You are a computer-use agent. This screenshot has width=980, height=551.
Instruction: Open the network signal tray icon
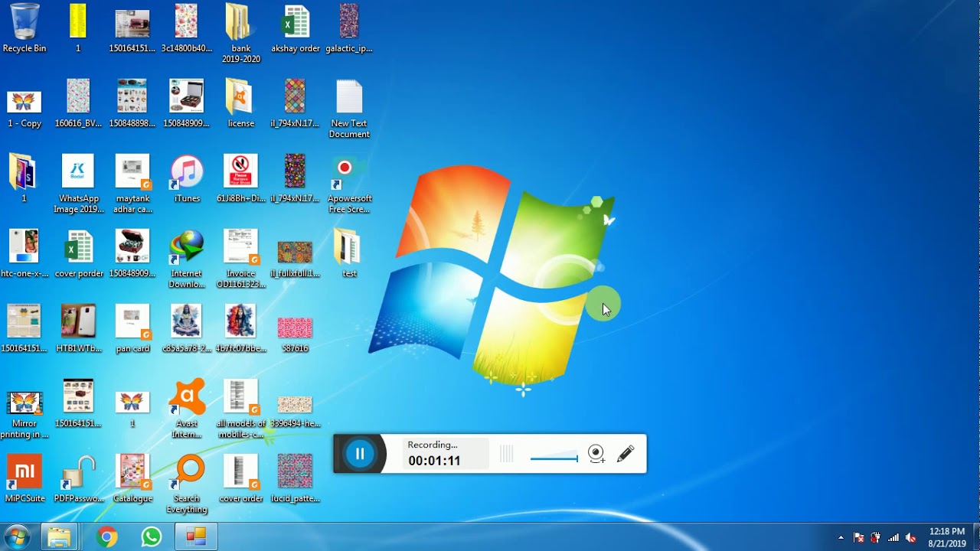pos(893,537)
